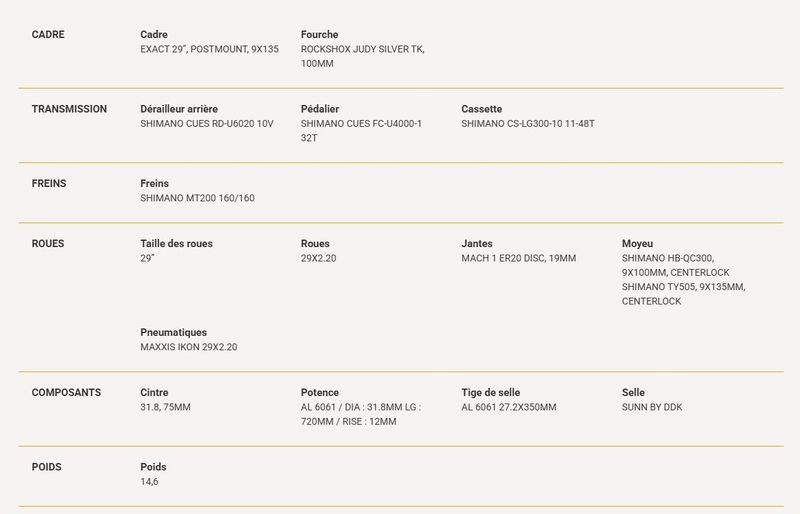Click the Tige de selle label

pos(491,393)
